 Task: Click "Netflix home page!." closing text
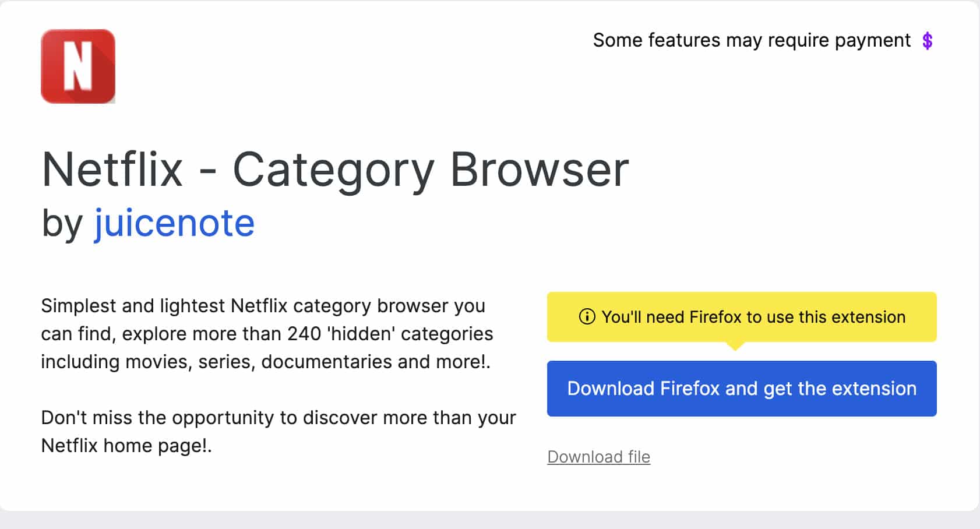(126, 446)
